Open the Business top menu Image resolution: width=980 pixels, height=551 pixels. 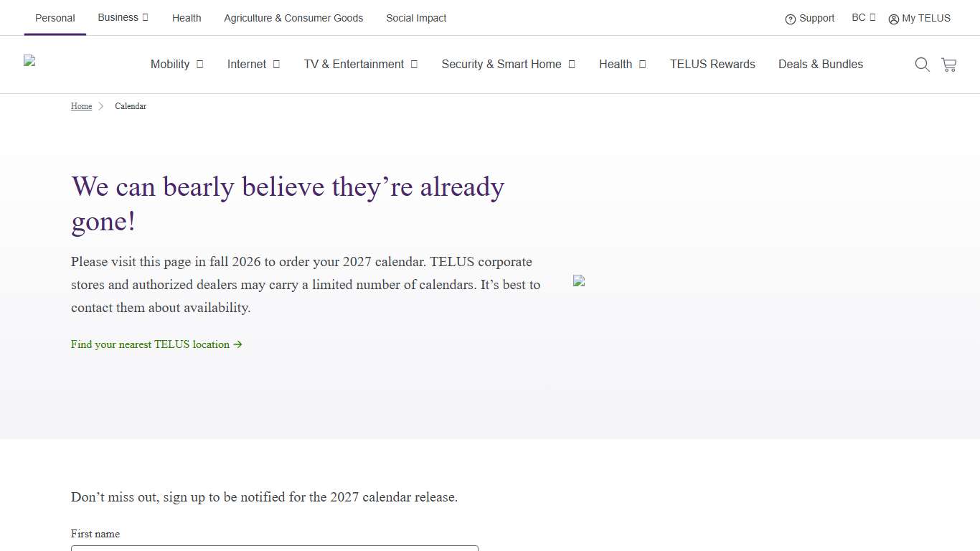pyautogui.click(x=123, y=18)
